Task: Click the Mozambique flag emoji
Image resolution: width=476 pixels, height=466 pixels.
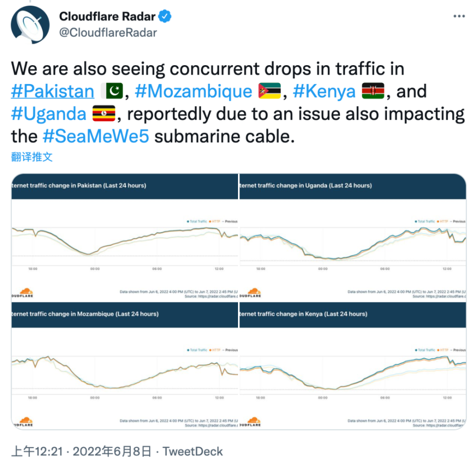Action: coord(270,91)
